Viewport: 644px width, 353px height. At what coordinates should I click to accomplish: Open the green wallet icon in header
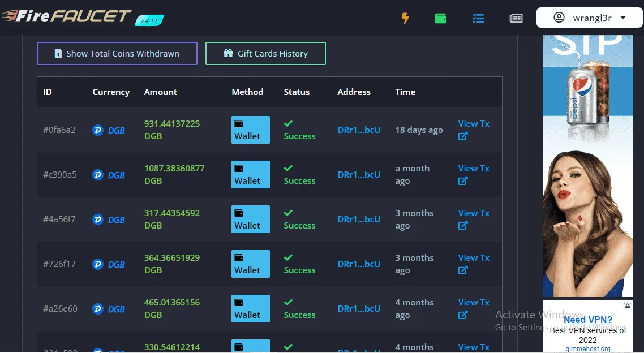coord(441,18)
